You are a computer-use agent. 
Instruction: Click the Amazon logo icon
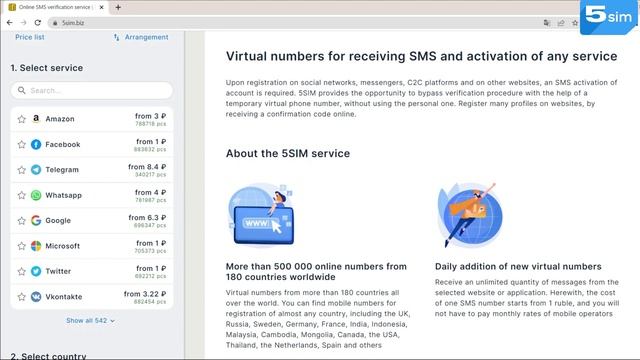[x=36, y=119]
